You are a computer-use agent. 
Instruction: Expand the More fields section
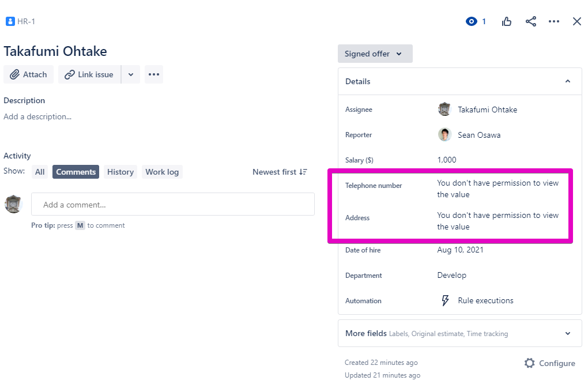[x=568, y=333]
